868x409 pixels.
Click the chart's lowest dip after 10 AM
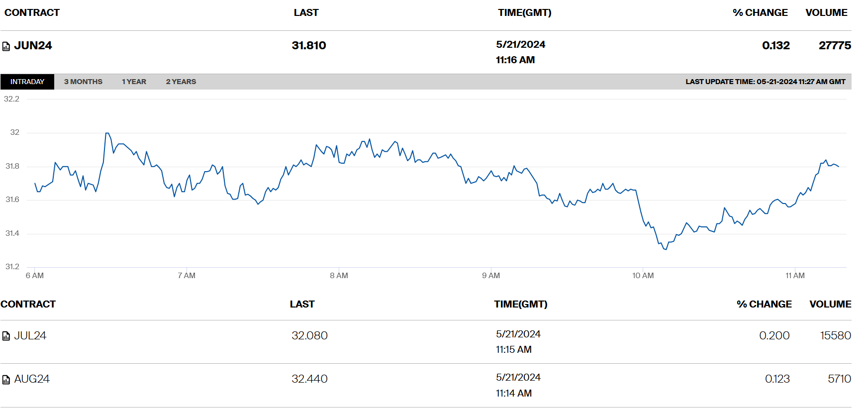click(665, 249)
